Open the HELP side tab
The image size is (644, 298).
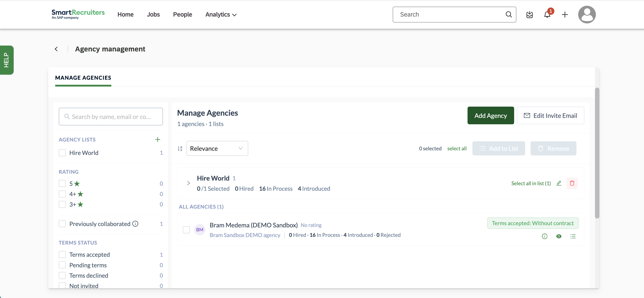[x=6, y=60]
